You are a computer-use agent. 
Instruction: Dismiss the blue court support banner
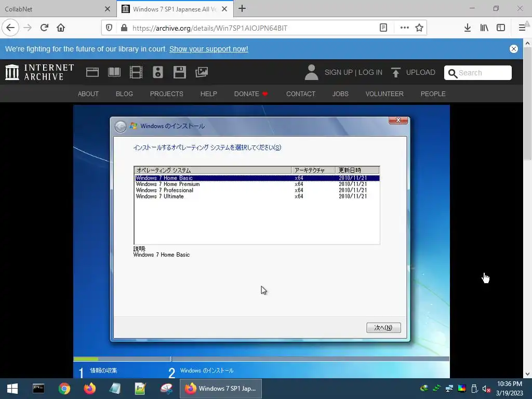514,49
